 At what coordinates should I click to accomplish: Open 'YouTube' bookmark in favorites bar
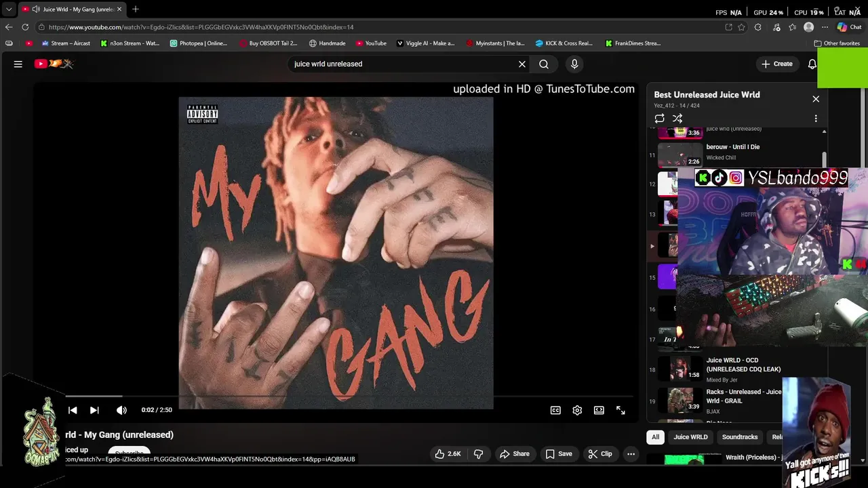point(370,43)
